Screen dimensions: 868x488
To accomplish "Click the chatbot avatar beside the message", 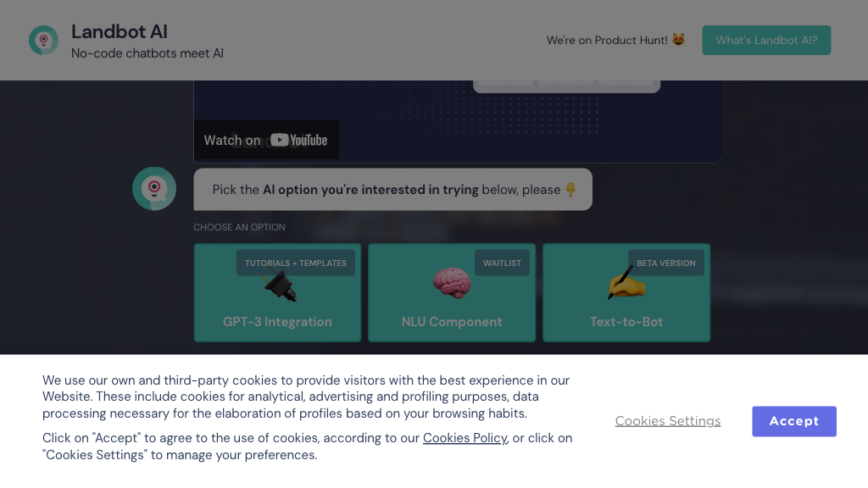I will (154, 189).
